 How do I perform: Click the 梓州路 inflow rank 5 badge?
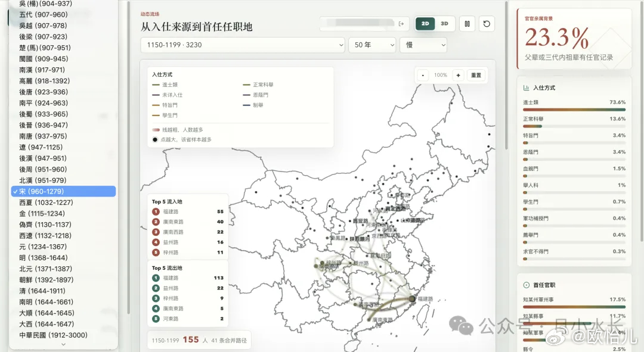click(156, 253)
